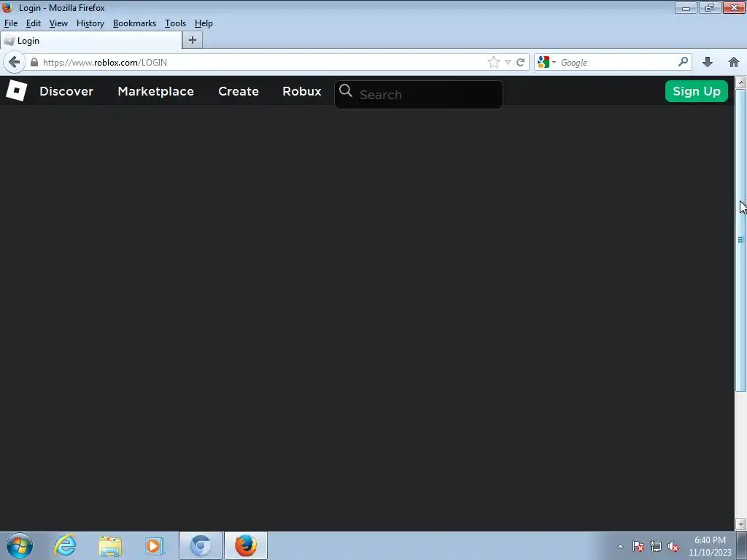This screenshot has width=747, height=560.
Task: Open the Help menu
Action: tap(204, 23)
